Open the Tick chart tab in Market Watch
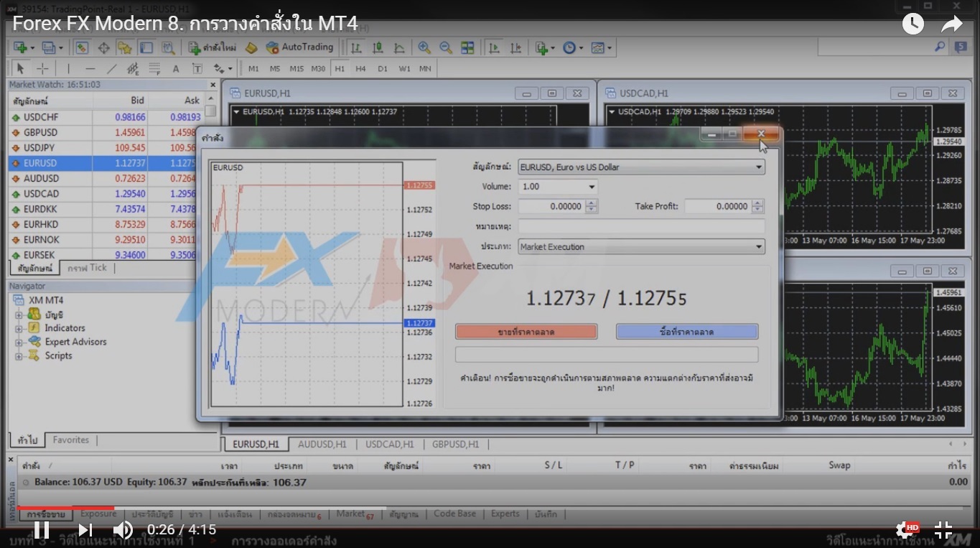 pos(87,268)
